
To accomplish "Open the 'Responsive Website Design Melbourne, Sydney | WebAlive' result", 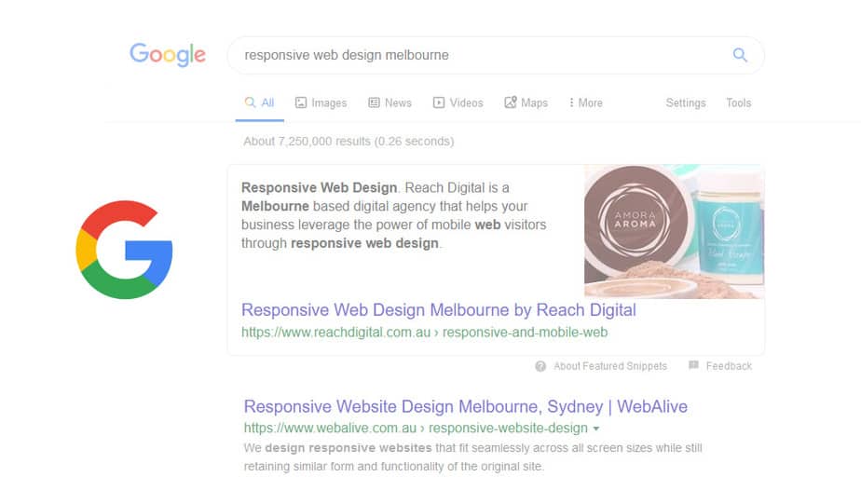I will tap(466, 406).
